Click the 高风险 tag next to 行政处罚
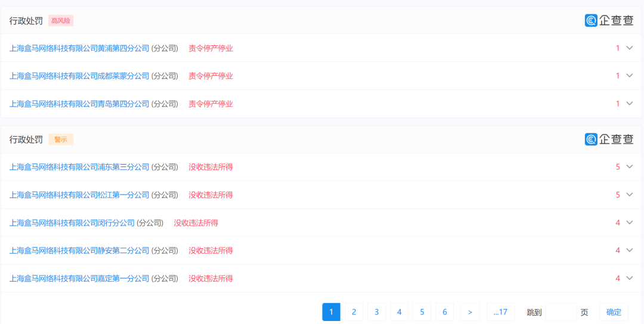The height and width of the screenshot is (324, 644). pyautogui.click(x=61, y=21)
